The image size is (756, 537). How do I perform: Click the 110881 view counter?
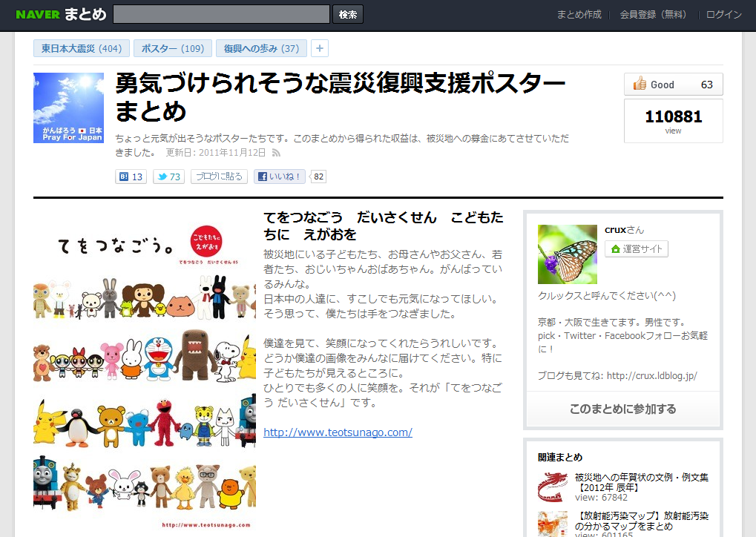coord(673,121)
